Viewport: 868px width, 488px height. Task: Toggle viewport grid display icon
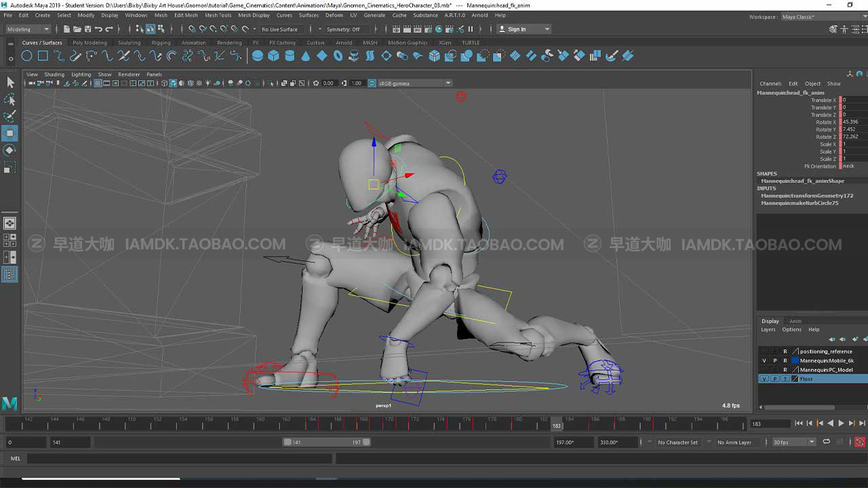(98, 83)
